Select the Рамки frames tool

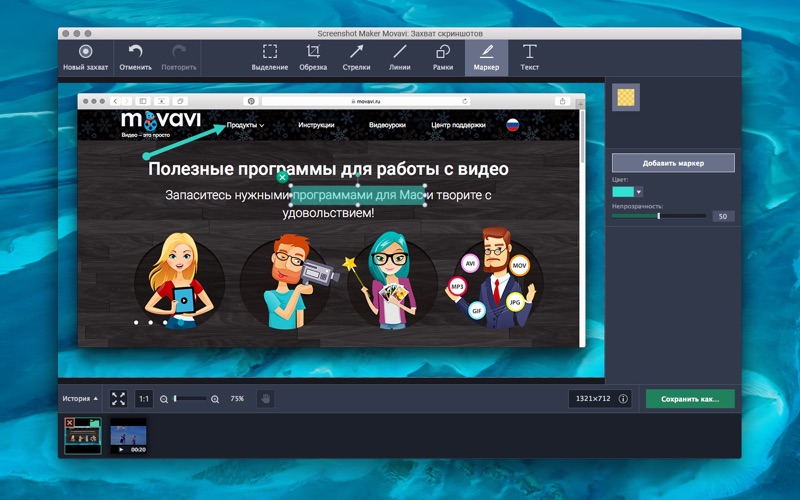pyautogui.click(x=443, y=58)
